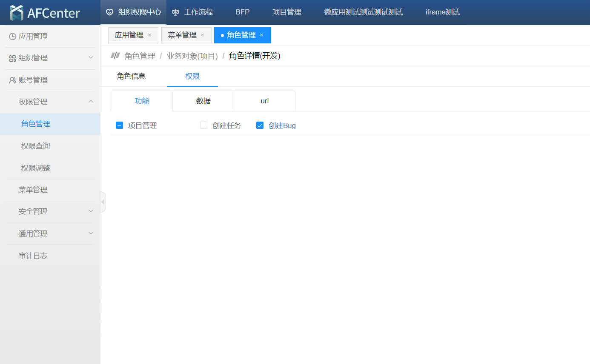Click the grid icon beside 组织管理
The height and width of the screenshot is (364, 590).
pos(12,58)
